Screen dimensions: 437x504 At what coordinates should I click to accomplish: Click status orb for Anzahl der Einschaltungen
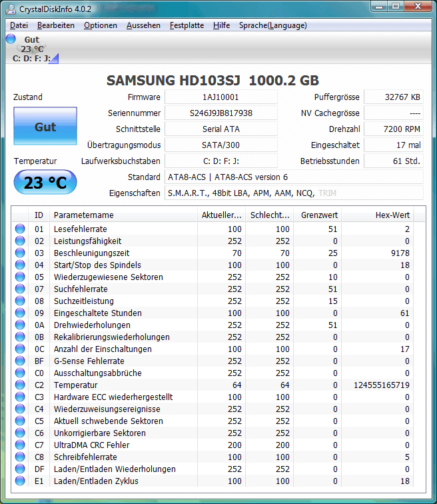20,349
